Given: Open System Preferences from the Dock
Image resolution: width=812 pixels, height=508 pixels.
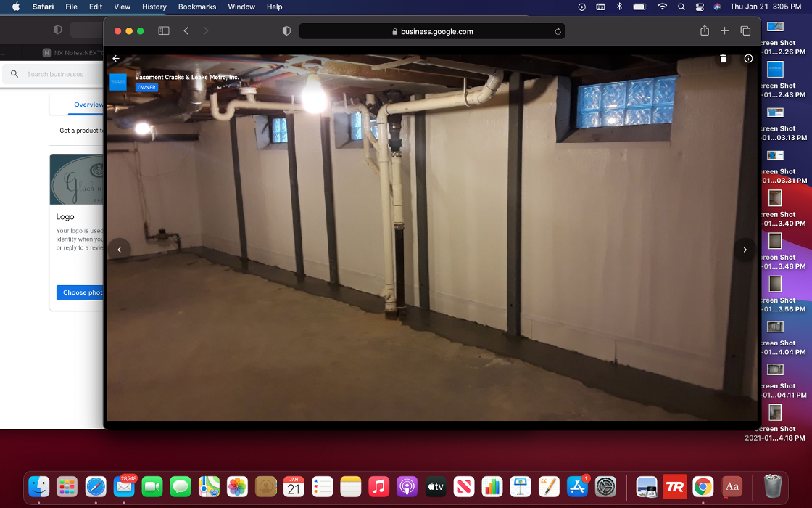Looking at the screenshot, I should [x=605, y=487].
